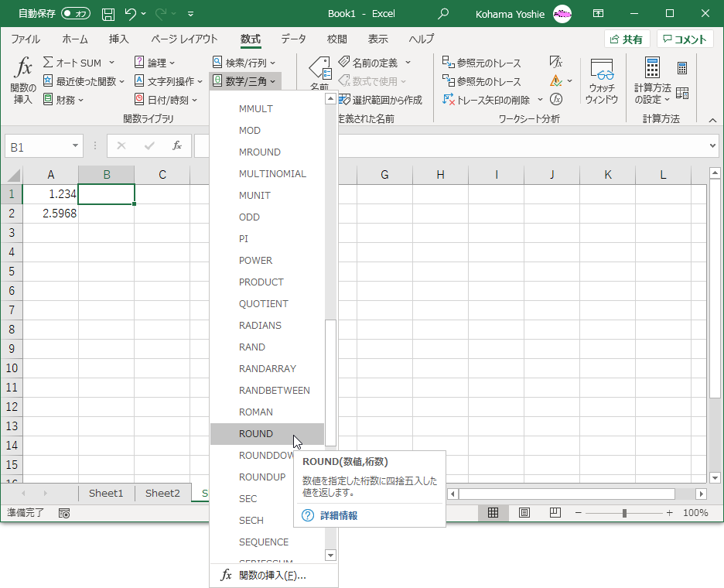Open the Undo history dropdown arrow

pyautogui.click(x=144, y=14)
